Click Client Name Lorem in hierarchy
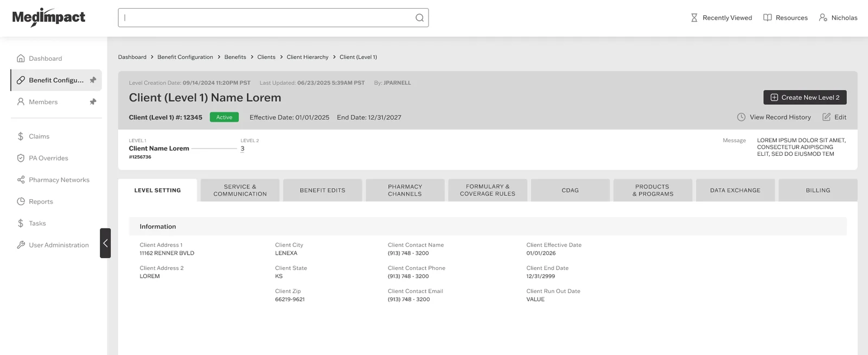868x355 pixels. pyautogui.click(x=159, y=148)
